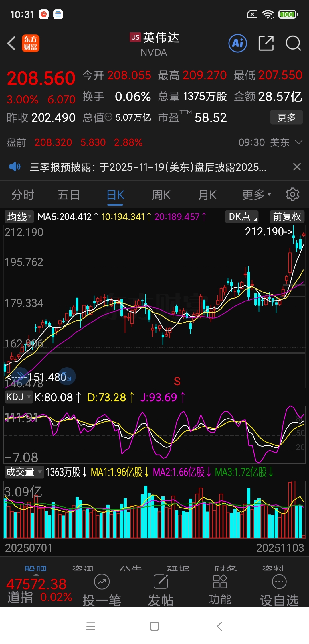The width and height of the screenshot is (309, 644).
Task: Tap the 昨收 202.490 value
Action: point(41,117)
